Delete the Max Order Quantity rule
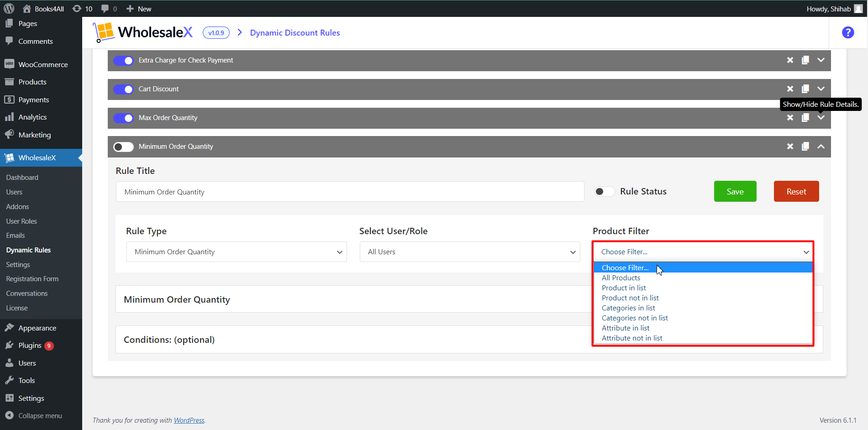 coord(790,118)
